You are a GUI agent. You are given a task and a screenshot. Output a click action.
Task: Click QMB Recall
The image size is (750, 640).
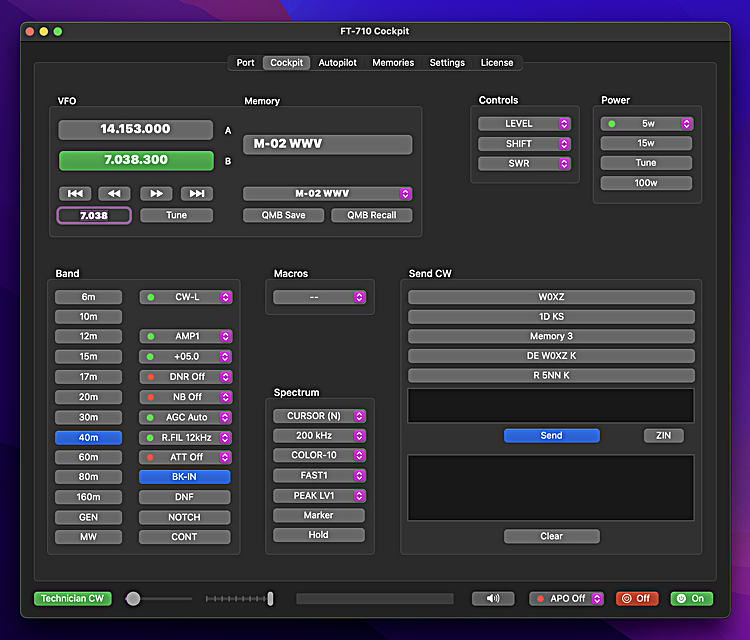372,215
